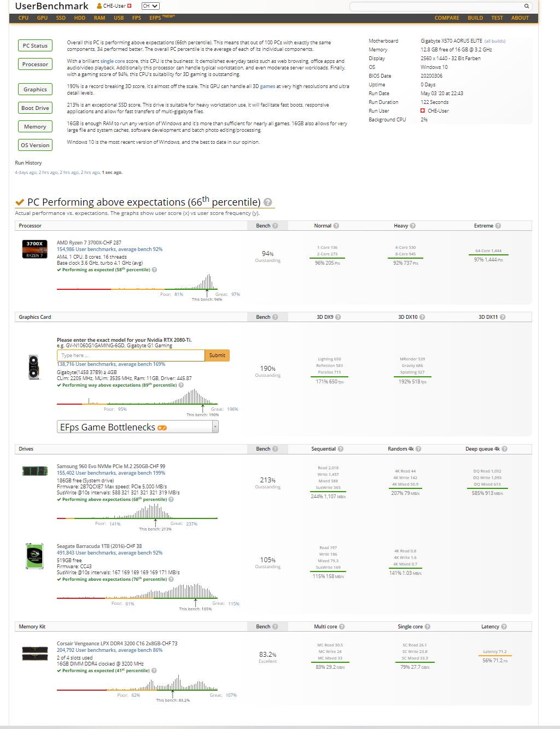Click help icon beside Latency
The image size is (560, 729).
click(x=504, y=627)
